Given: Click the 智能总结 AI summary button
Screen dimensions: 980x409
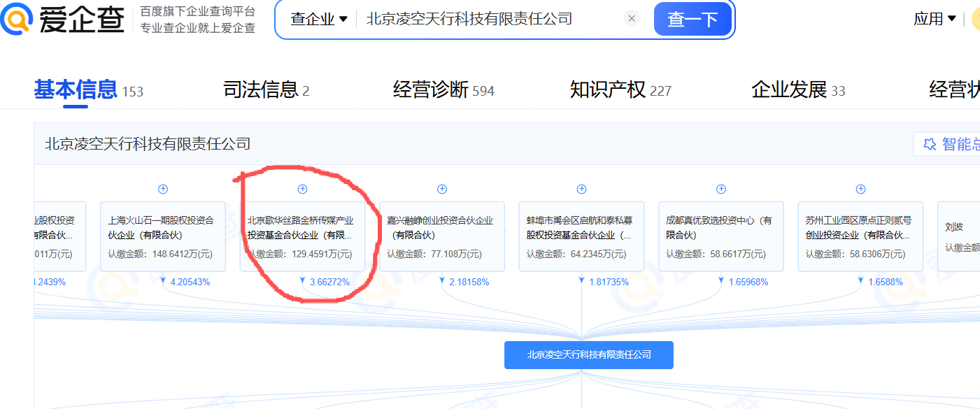Looking at the screenshot, I should click(947, 144).
